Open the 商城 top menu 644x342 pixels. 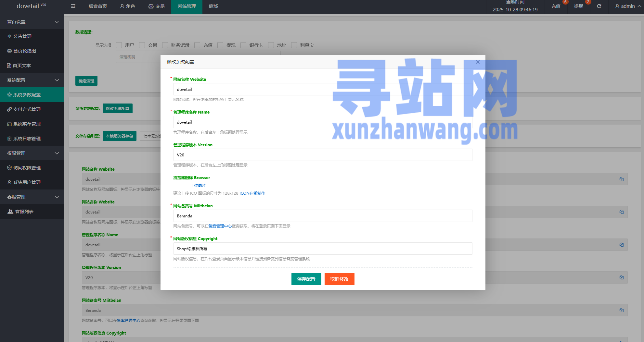[213, 6]
